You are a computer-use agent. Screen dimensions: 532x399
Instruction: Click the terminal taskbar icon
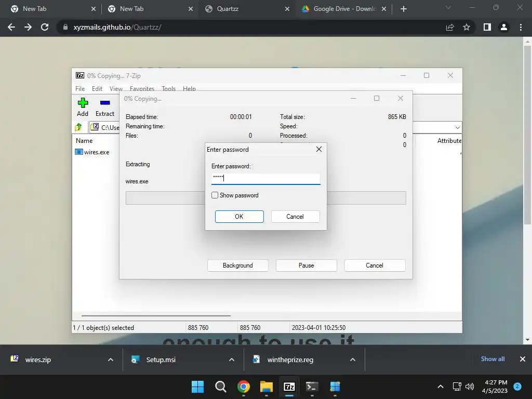(x=312, y=387)
